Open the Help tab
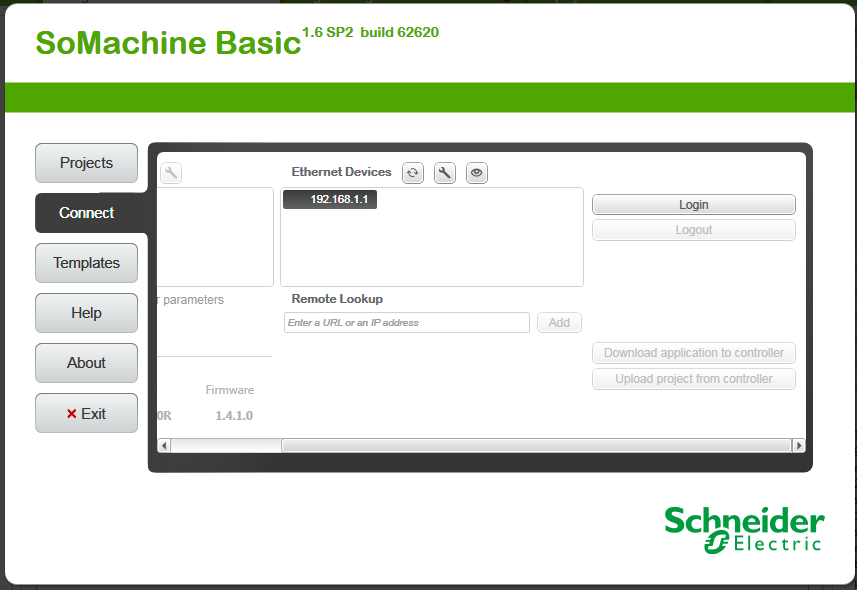The image size is (857, 590). coord(86,312)
